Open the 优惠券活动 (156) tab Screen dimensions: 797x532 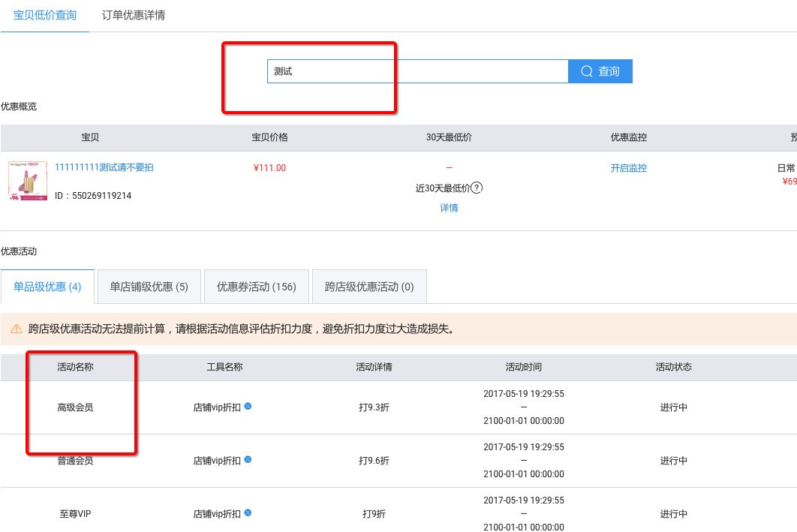pyautogui.click(x=257, y=287)
